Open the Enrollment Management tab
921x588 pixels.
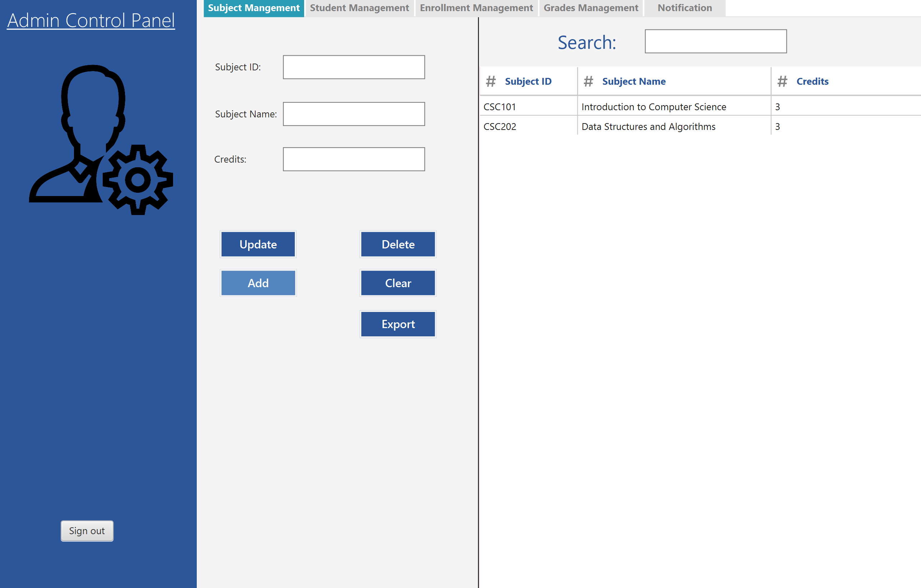click(476, 8)
